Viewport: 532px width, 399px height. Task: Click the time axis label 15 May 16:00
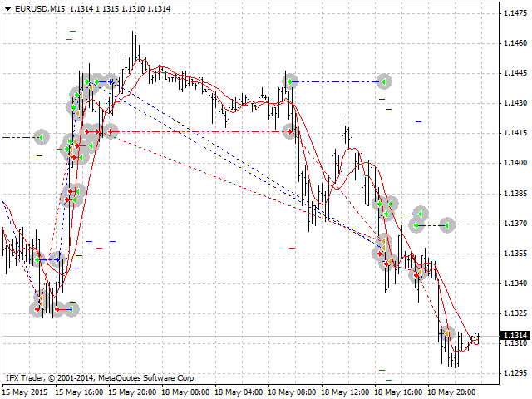79,392
